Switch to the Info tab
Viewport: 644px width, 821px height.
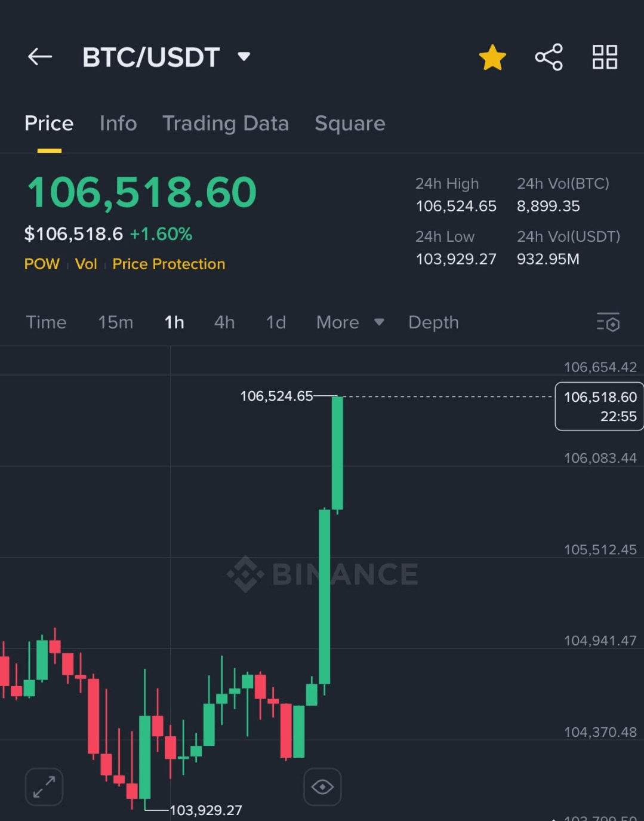click(118, 124)
